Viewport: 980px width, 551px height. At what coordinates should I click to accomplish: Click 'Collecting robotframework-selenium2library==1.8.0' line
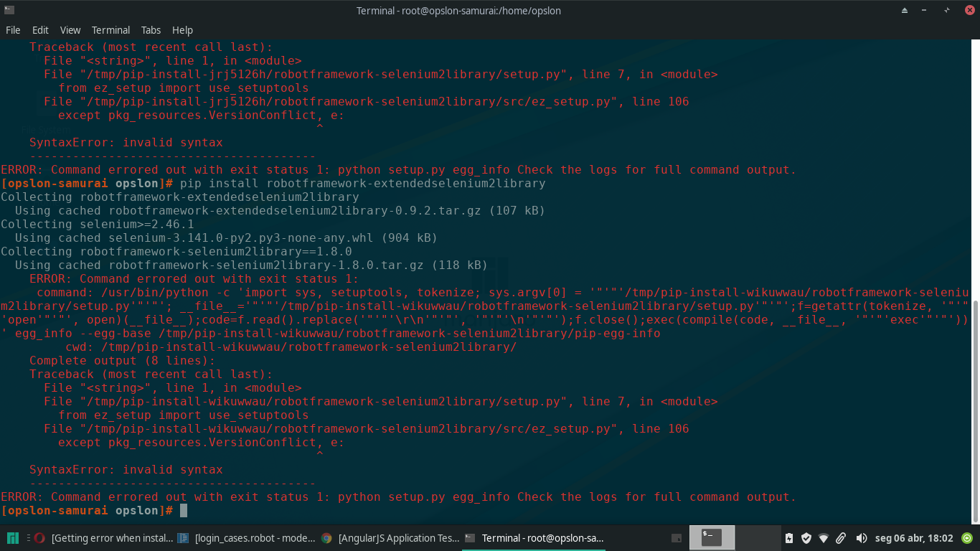(176, 251)
